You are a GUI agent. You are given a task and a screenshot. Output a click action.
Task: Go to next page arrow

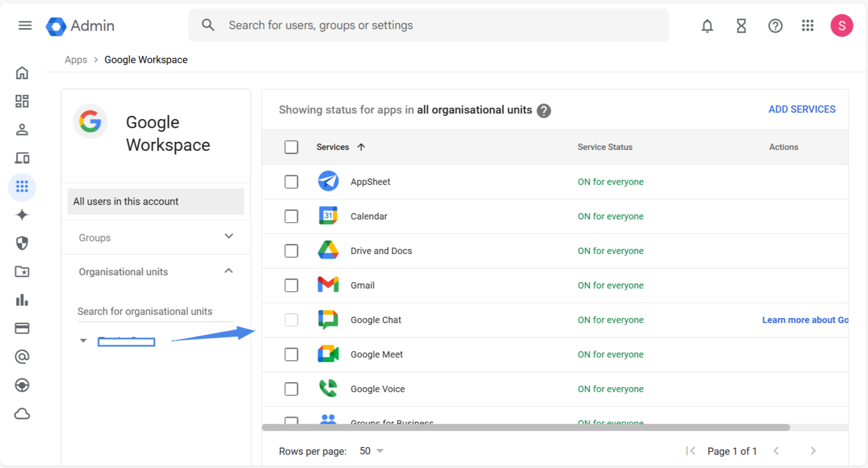(813, 450)
